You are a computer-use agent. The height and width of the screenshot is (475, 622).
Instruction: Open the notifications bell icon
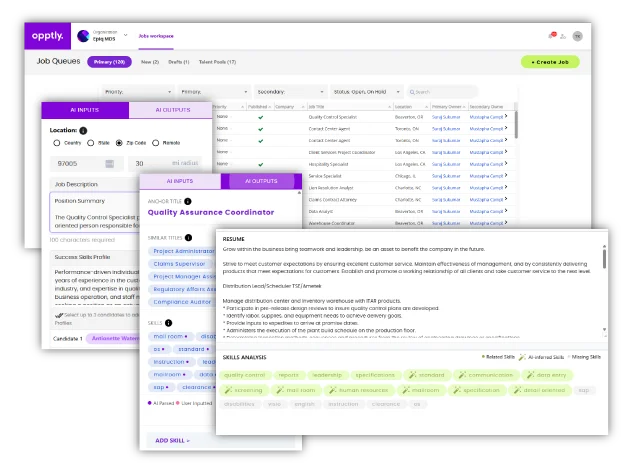pos(551,36)
